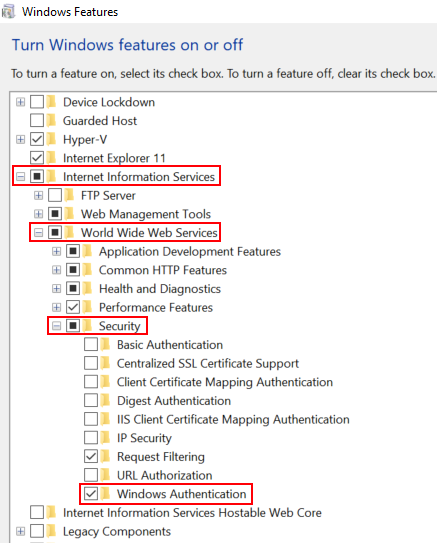Viewport: 437px width, 543px height.
Task: Collapse the Security node
Action: (x=56, y=326)
